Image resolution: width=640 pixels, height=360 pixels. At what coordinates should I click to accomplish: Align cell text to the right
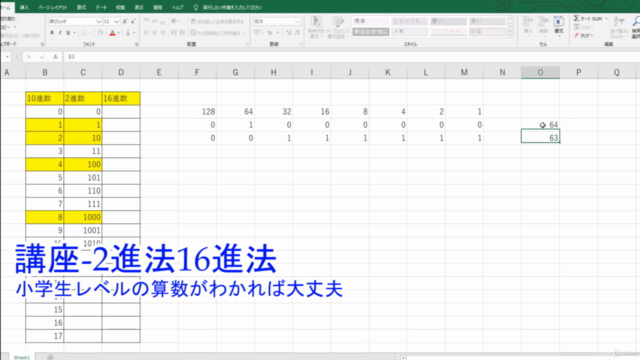point(163,33)
